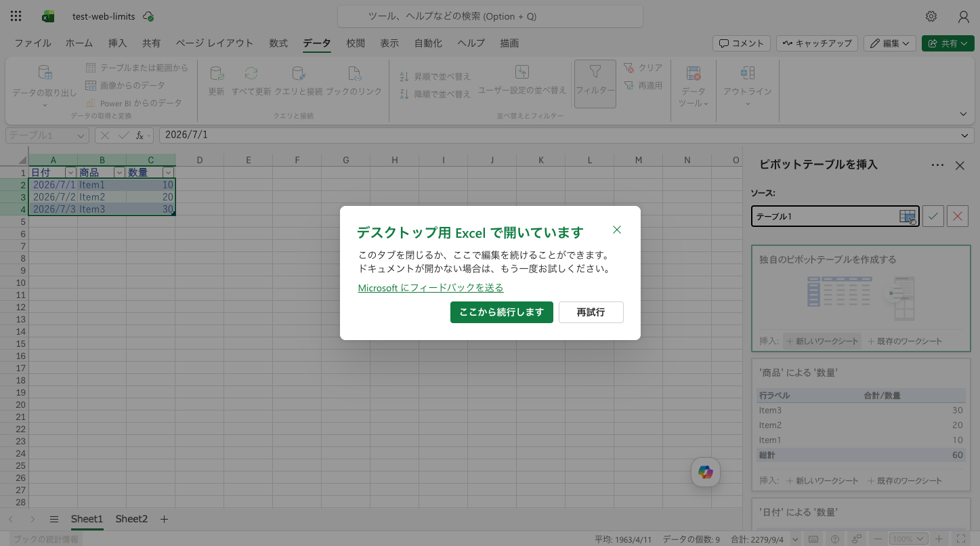980x546 pixels.
Task: Open the all sheets list icon
Action: pos(54,519)
